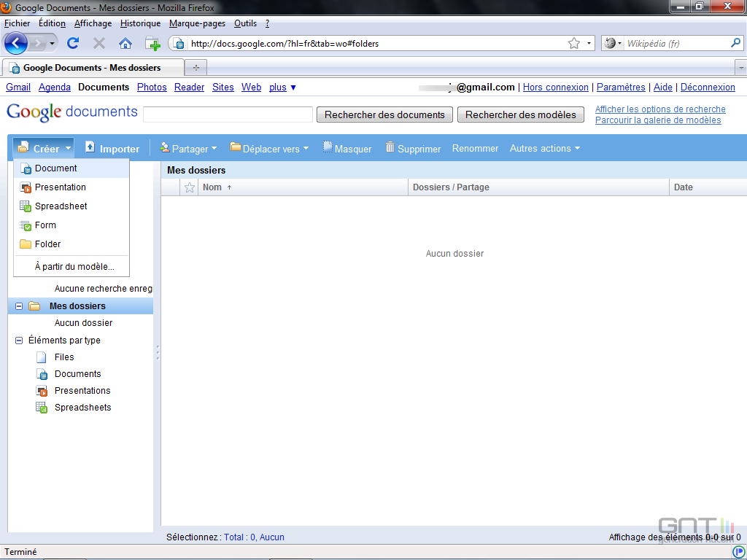Image resolution: width=747 pixels, height=560 pixels.
Task: Click the stop loading X icon
Action: pos(99,44)
